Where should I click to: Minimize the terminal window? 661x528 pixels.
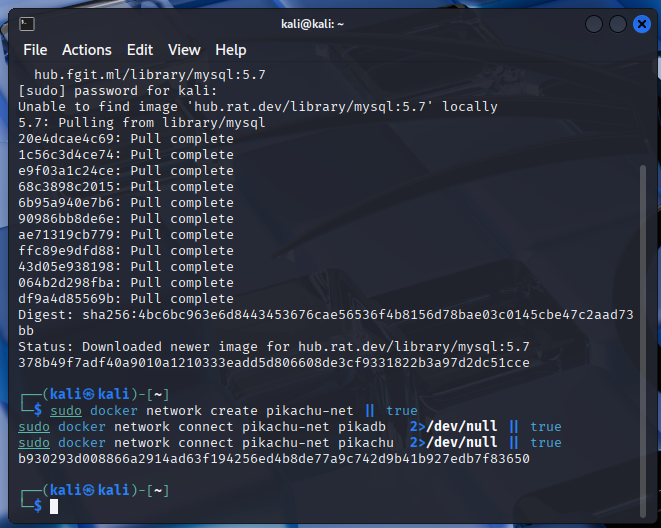[594, 23]
